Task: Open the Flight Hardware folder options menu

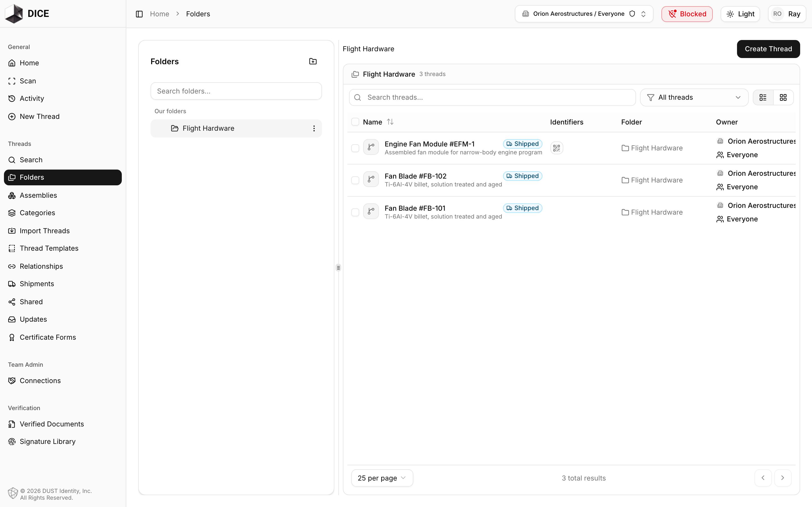Action: (x=314, y=128)
